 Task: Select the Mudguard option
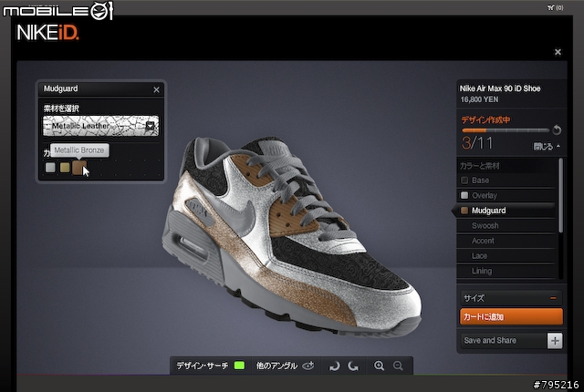point(505,211)
